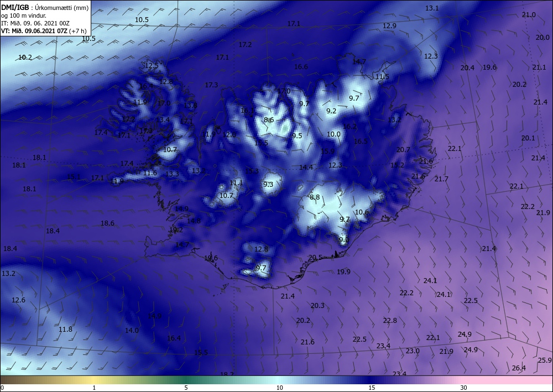The image size is (553, 392).
Task: Select the 18.6 value label
Action: pyautogui.click(x=107, y=223)
